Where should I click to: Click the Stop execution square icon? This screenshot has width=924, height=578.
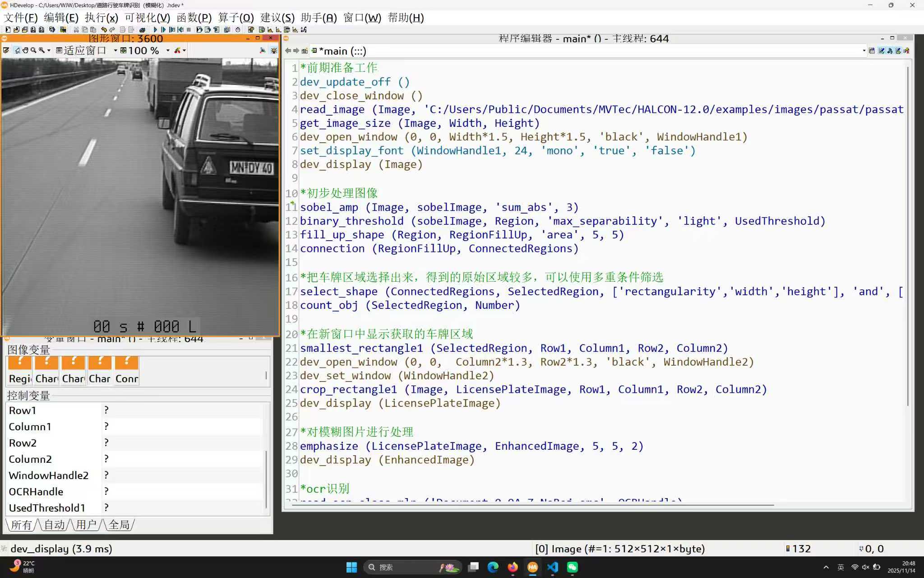(189, 30)
